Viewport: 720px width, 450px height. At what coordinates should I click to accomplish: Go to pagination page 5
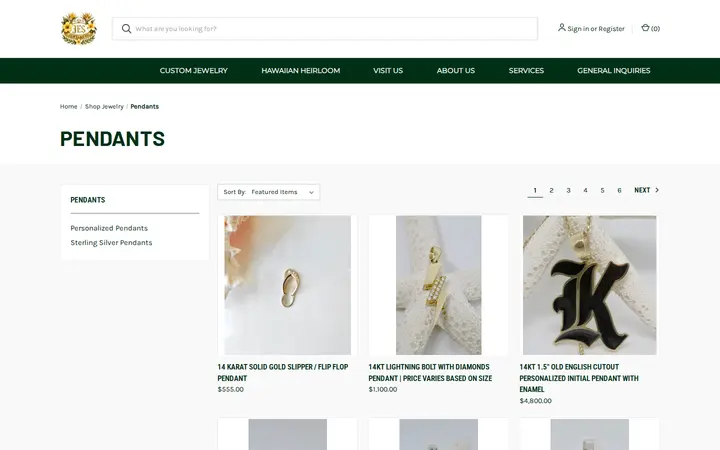[602, 190]
